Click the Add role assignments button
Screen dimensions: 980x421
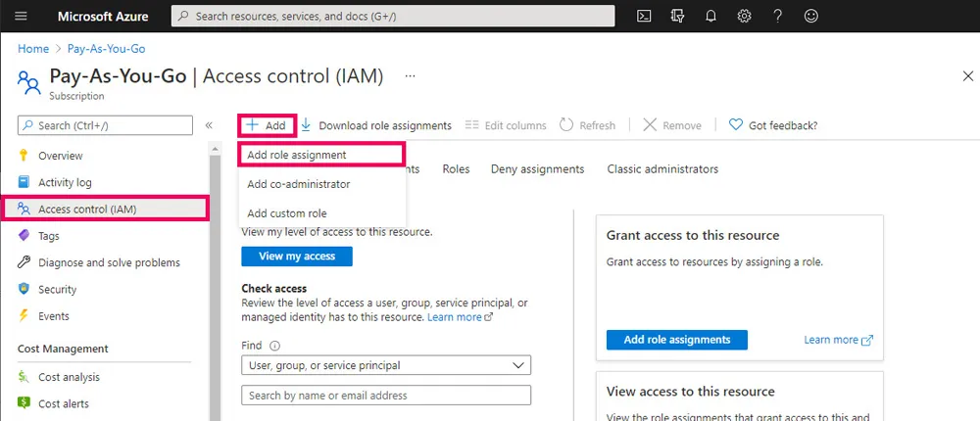677,340
